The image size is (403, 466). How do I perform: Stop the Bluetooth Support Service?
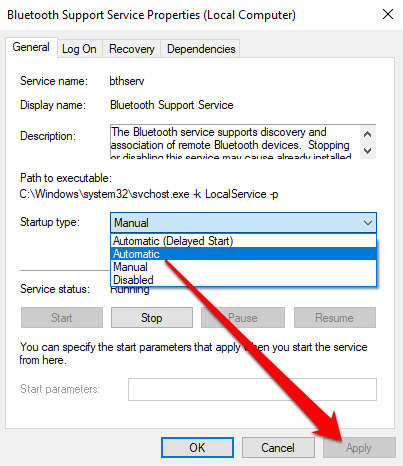152,318
